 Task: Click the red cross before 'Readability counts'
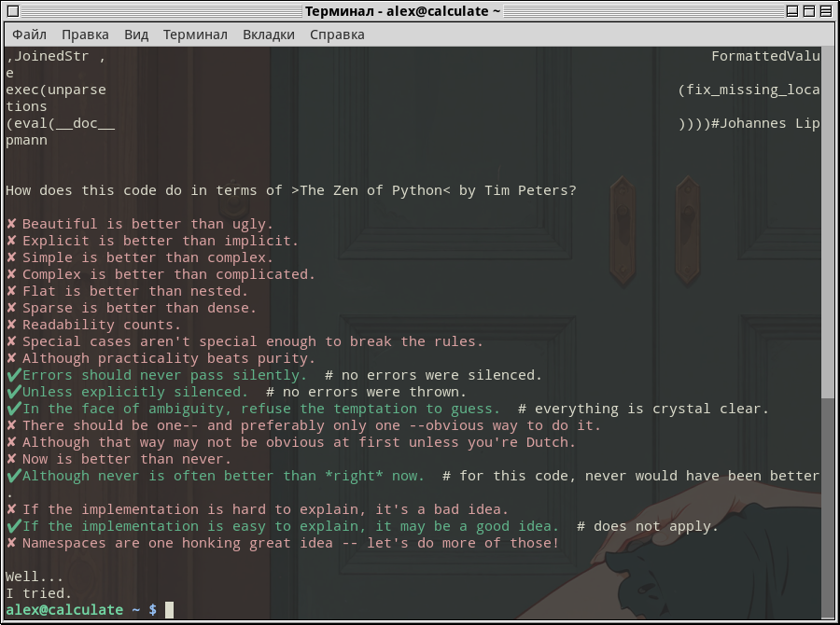coord(11,325)
